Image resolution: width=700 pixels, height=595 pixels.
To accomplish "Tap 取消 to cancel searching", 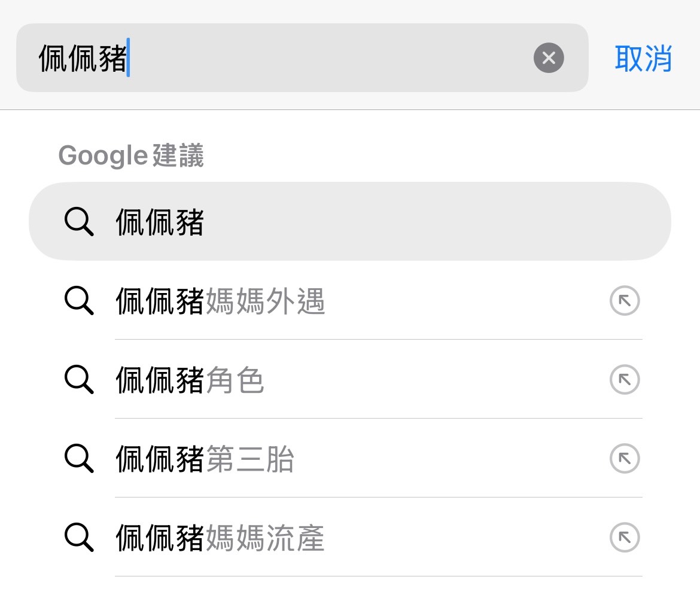I will [643, 59].
